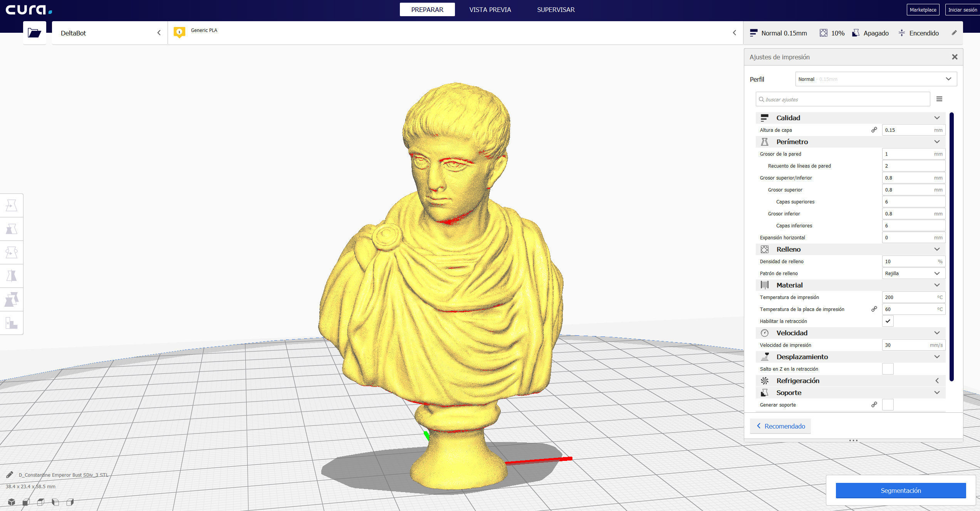Switch to 3D perspective view cube icon
This screenshot has height=511, width=980.
tap(12, 502)
